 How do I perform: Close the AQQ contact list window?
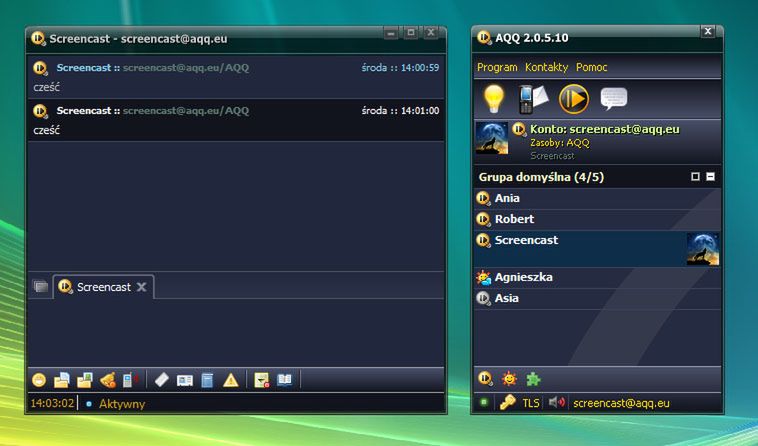708,31
